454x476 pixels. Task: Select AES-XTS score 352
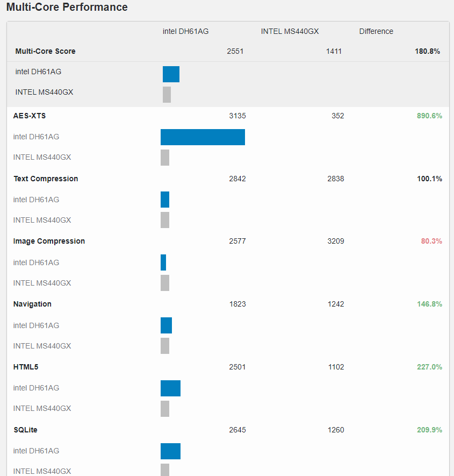(x=338, y=116)
